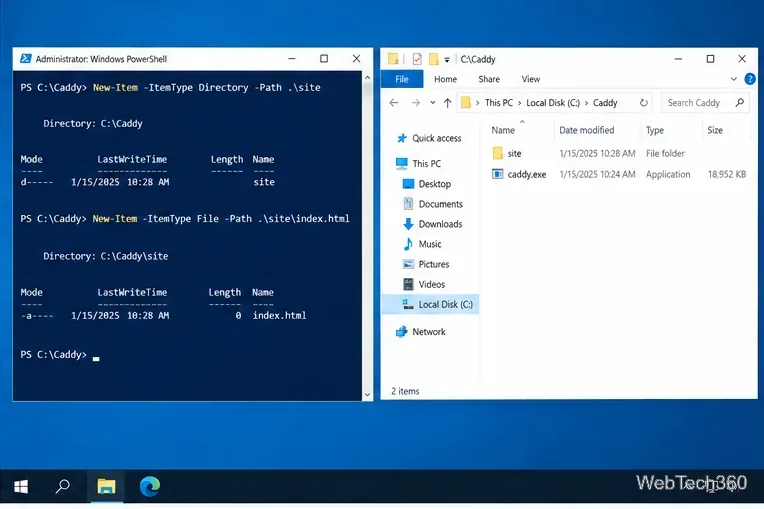Click the PowerShell icon in the title bar
Image resolution: width=764 pixels, height=509 pixels.
(25, 59)
